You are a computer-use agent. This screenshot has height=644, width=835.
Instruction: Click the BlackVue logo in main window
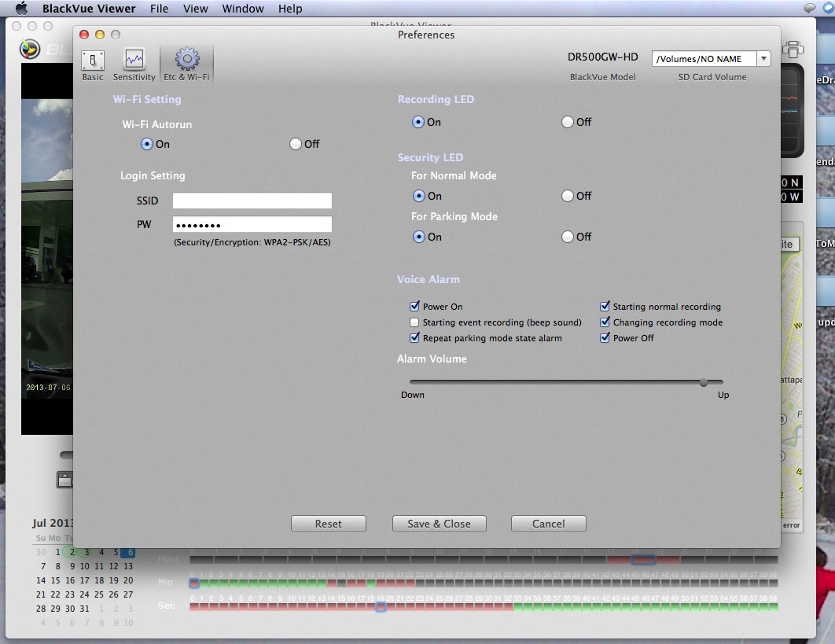tap(30, 49)
